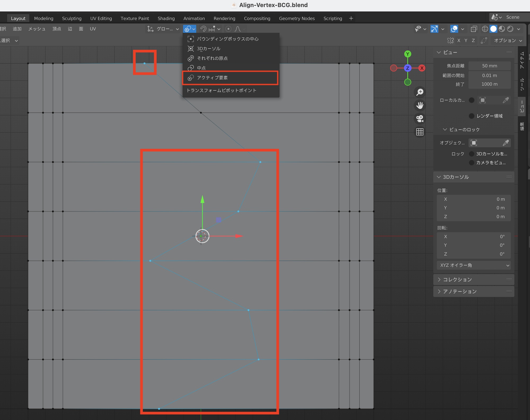This screenshot has height=420, width=530.
Task: Click the snap magnet icon
Action: pyautogui.click(x=203, y=29)
